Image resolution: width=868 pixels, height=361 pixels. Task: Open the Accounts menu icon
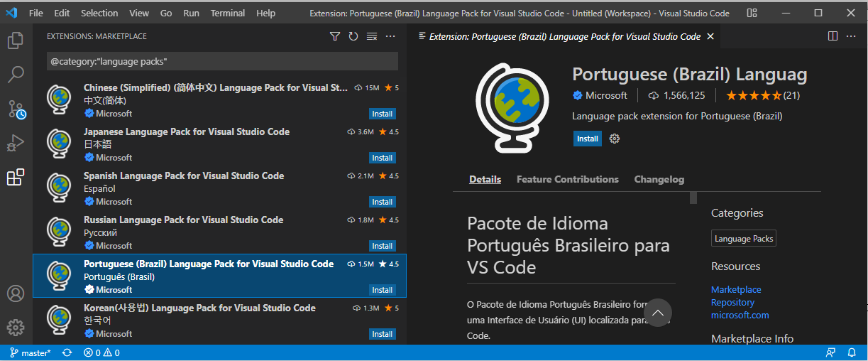pyautogui.click(x=16, y=293)
